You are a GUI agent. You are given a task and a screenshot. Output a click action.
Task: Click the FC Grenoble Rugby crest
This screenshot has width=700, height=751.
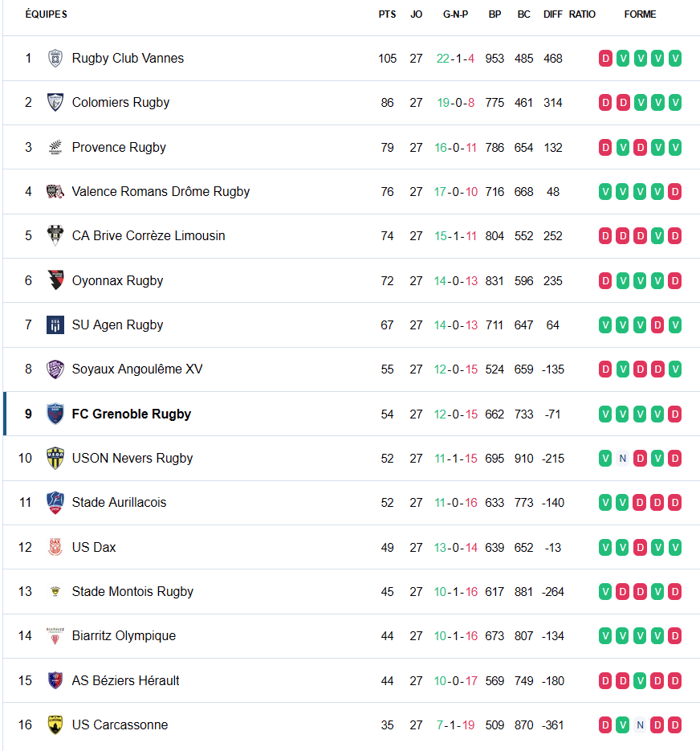55,414
